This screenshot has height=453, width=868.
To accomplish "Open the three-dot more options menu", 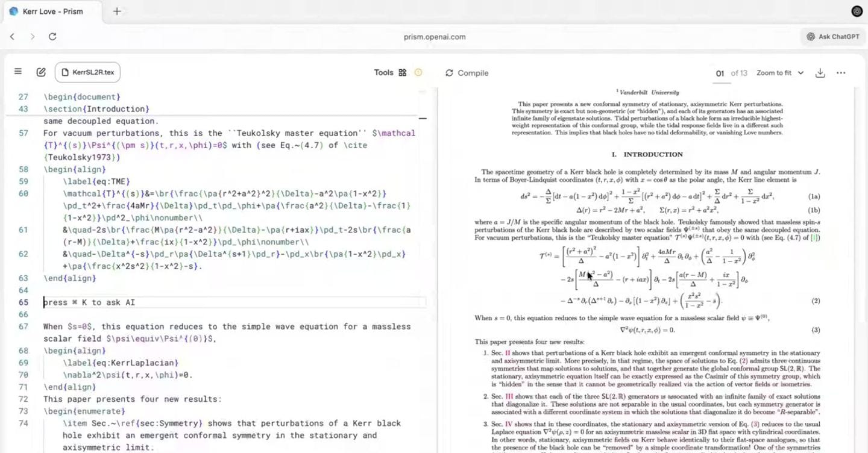I will (x=841, y=73).
